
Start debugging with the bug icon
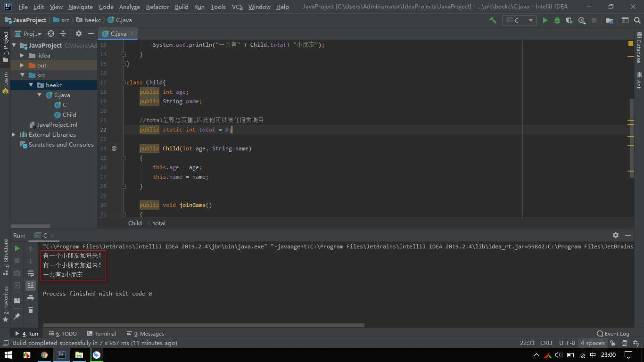[557, 20]
